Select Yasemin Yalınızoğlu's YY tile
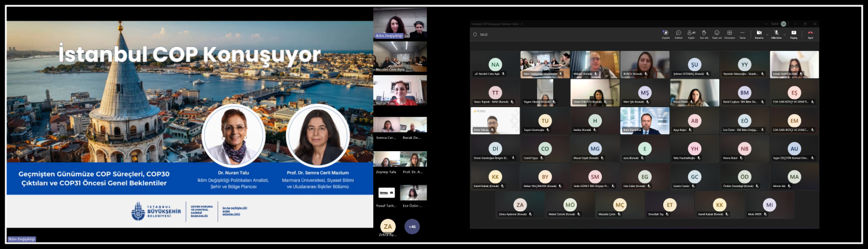This screenshot has width=868, height=249. point(745,64)
